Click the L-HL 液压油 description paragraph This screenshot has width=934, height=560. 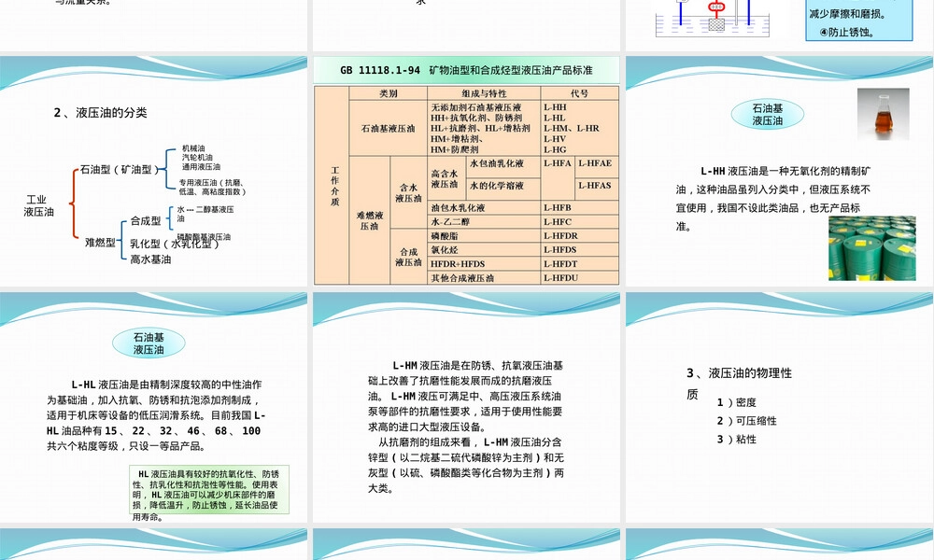pos(156,415)
